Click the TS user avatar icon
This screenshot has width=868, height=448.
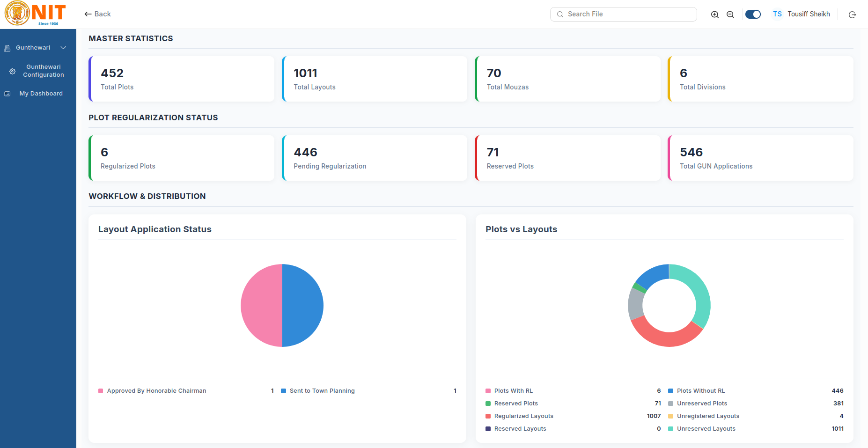point(778,14)
